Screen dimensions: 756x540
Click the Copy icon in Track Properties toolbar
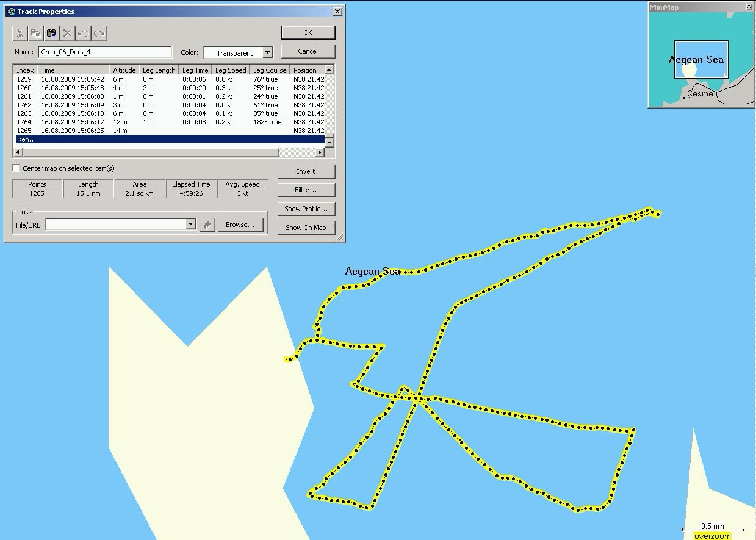point(36,33)
